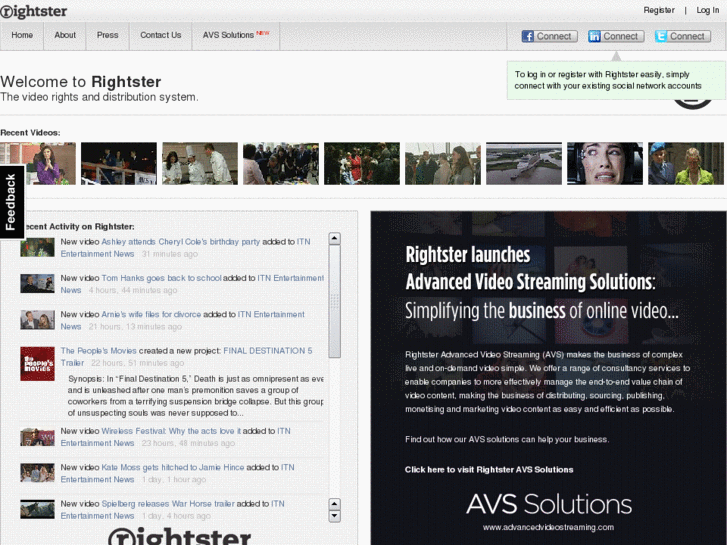Image resolution: width=727 pixels, height=545 pixels.
Task: Open recent video thumbnail of crying woman face
Action: 605,163
